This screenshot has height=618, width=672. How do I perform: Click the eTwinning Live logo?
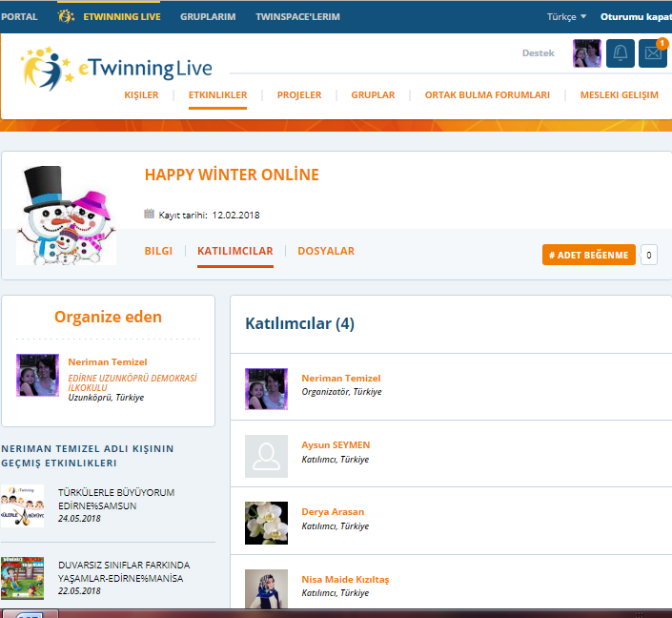pyautogui.click(x=116, y=68)
